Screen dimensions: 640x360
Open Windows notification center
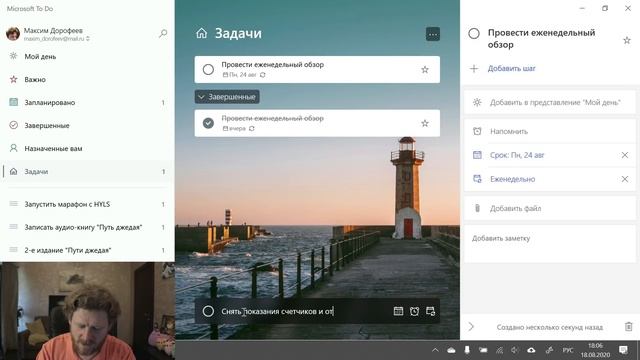[x=623, y=350]
